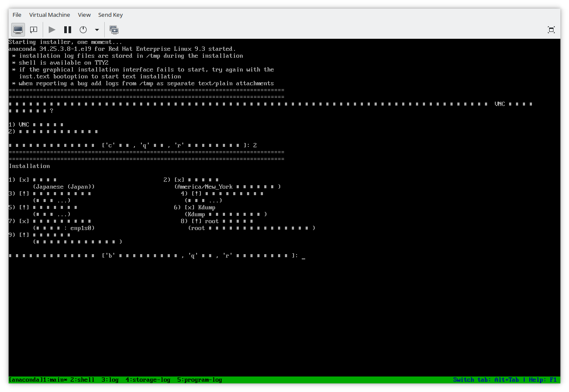Click the 'Help: F1' hint

click(543, 380)
